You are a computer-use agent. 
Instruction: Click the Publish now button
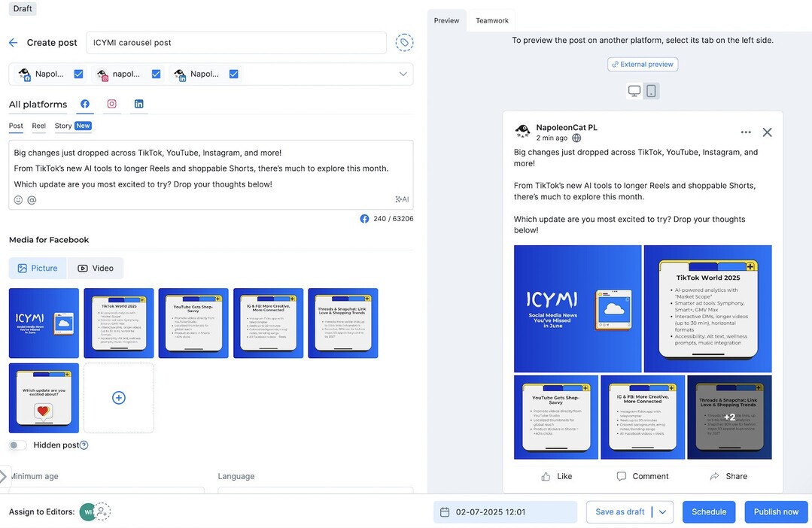[x=777, y=512]
